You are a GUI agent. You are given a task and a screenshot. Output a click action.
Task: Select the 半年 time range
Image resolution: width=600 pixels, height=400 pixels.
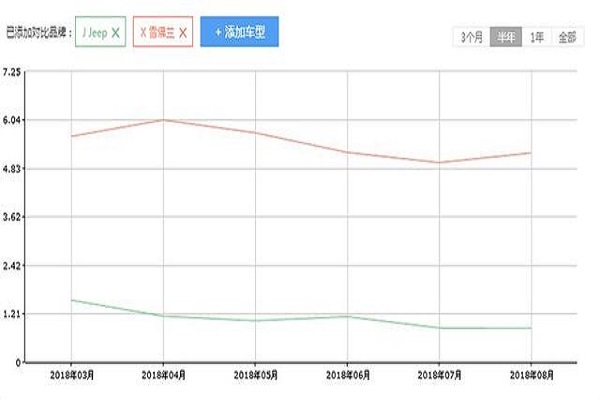tap(506, 37)
